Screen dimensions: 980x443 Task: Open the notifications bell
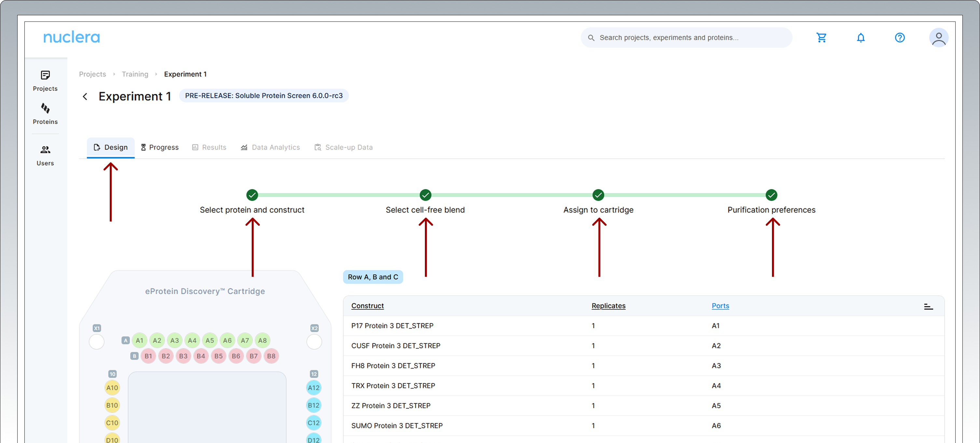pyautogui.click(x=861, y=38)
